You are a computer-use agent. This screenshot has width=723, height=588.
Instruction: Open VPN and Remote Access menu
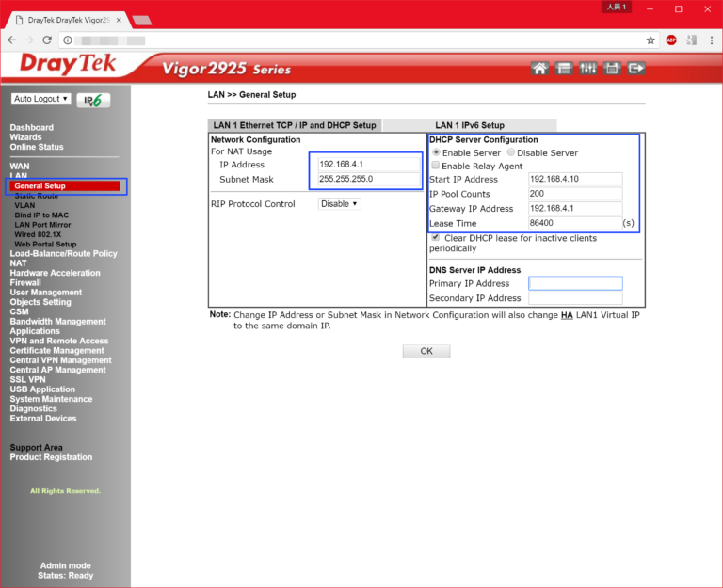59,341
